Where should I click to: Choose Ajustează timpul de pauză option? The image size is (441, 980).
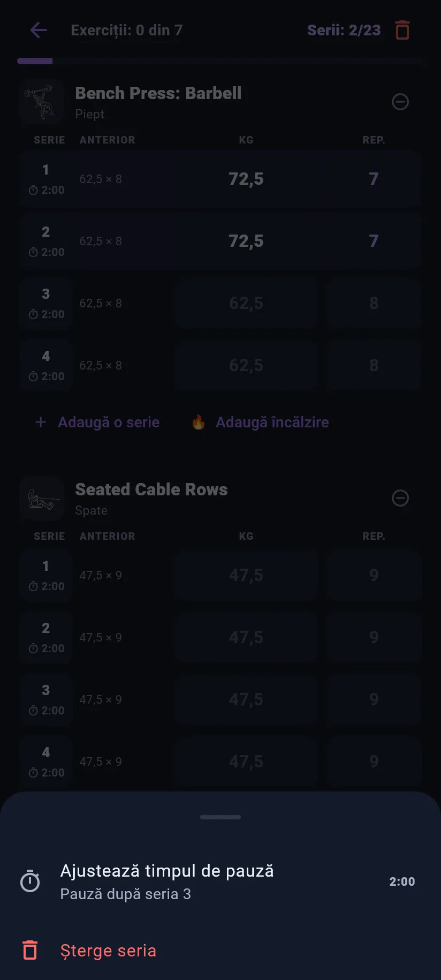point(221,881)
